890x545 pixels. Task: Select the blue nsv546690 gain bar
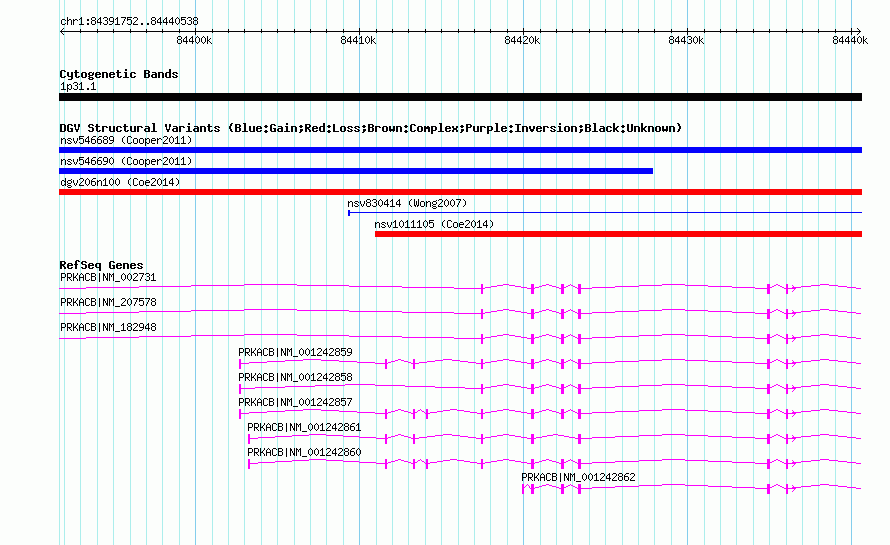[356, 171]
